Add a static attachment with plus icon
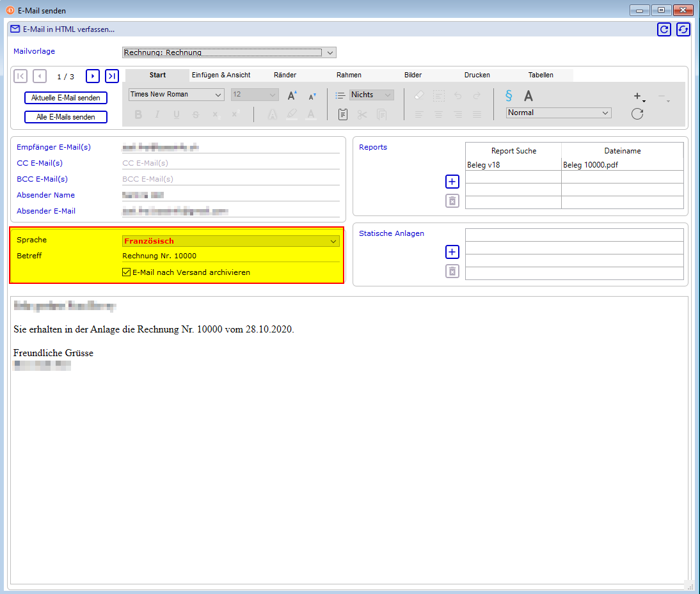 click(x=452, y=252)
